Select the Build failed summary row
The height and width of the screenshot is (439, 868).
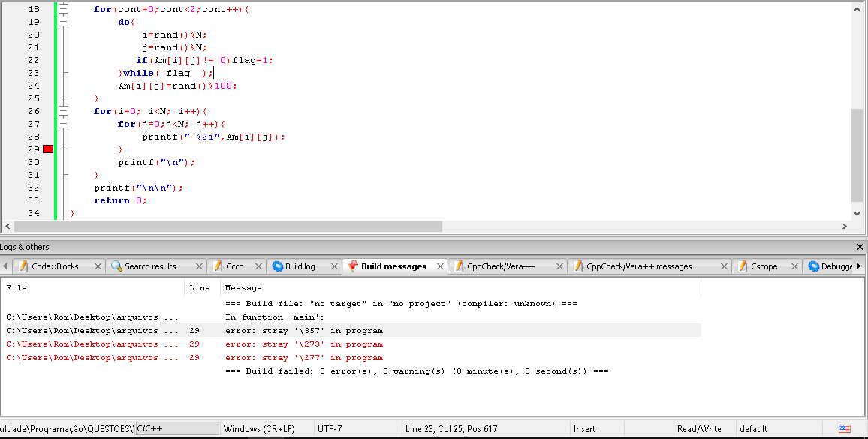point(353,371)
